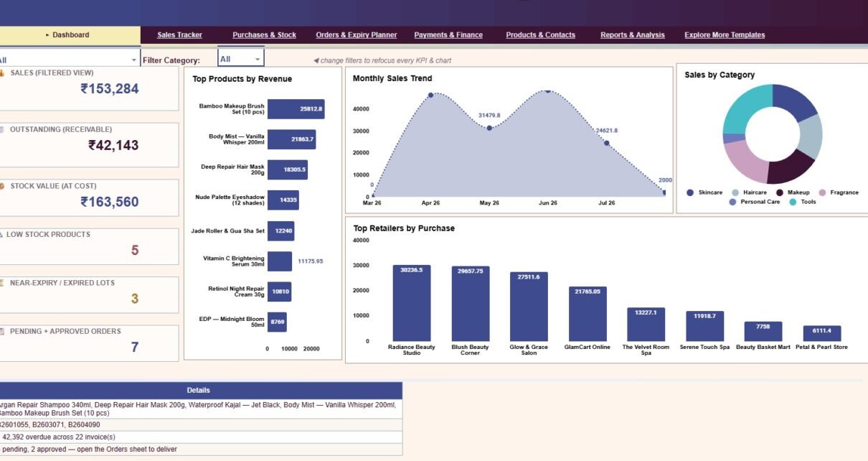Viewport: 868px width, 461px height.
Task: Navigate to Products & Contacts
Action: pyautogui.click(x=540, y=34)
